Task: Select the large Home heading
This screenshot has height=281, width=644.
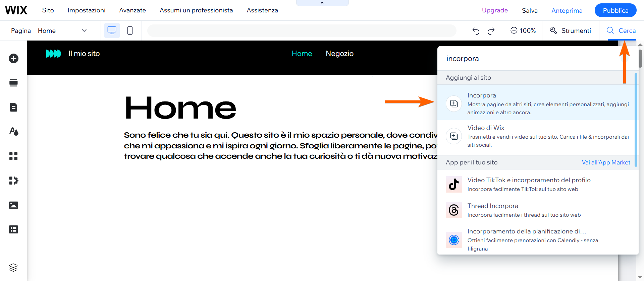Action: point(180,108)
